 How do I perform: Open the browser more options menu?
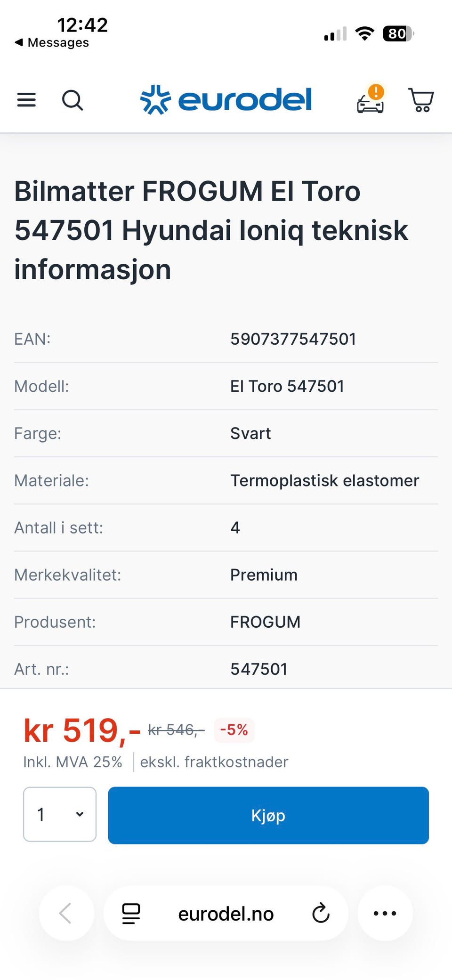[x=385, y=914]
